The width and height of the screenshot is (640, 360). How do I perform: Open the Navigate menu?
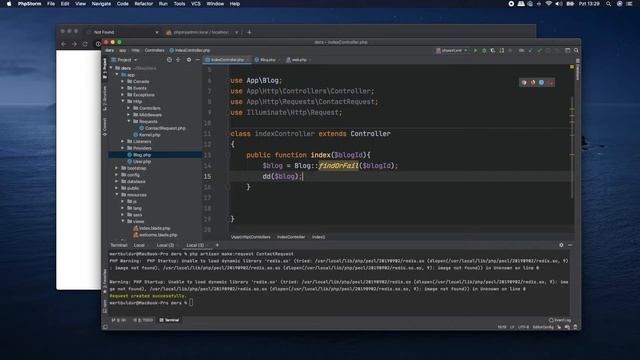click(101, 4)
